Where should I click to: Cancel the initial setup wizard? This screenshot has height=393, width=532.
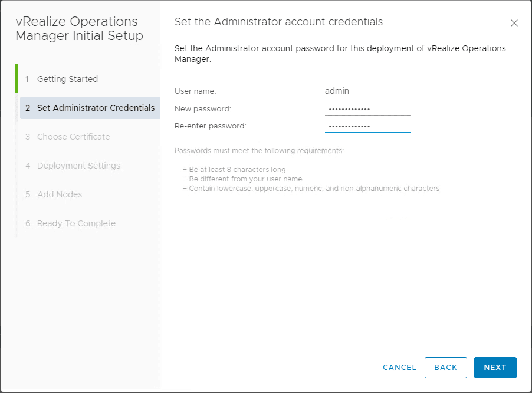(x=399, y=368)
